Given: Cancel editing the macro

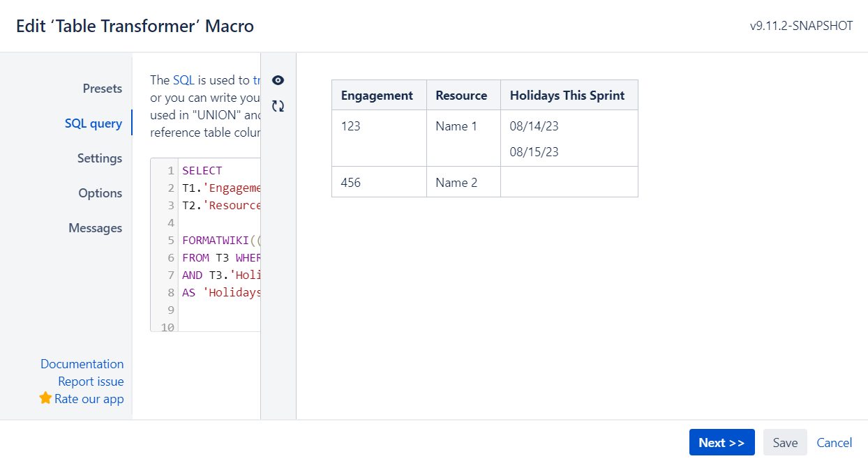Looking at the screenshot, I should coord(834,442).
